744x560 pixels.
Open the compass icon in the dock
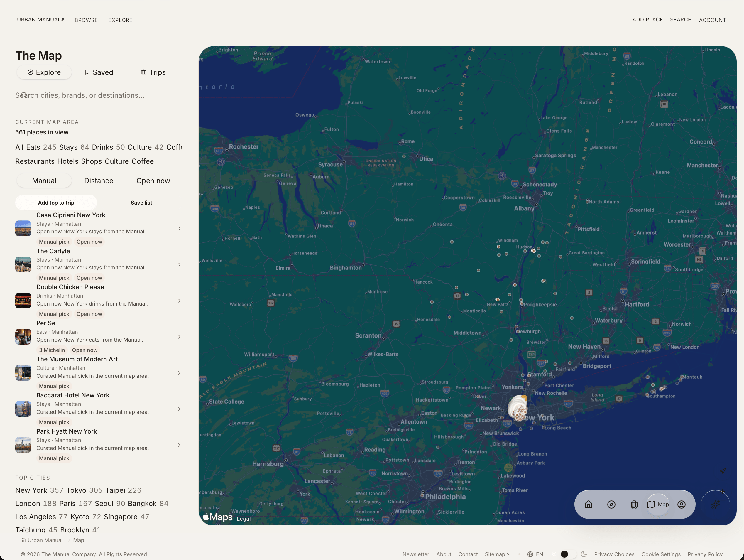tap(611, 505)
